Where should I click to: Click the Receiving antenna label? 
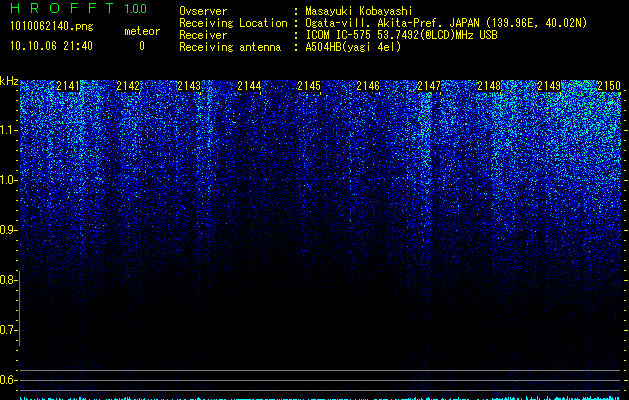[x=230, y=47]
